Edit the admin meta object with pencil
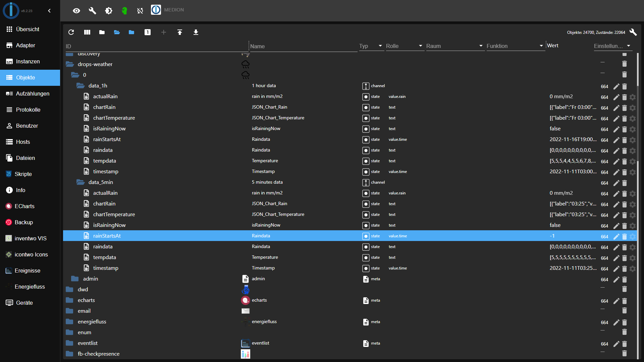This screenshot has width=644, height=362. 616,280
